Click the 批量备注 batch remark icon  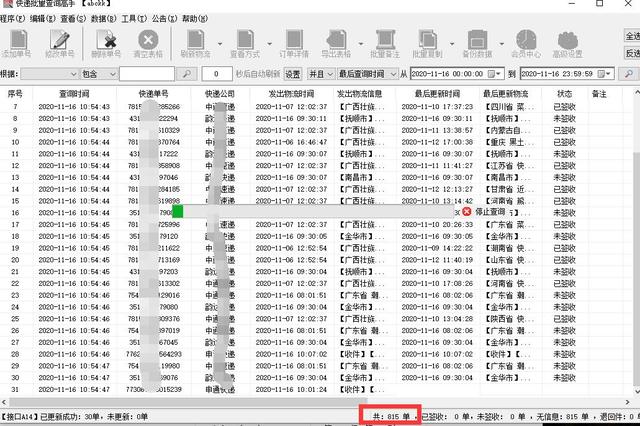pyautogui.click(x=385, y=40)
